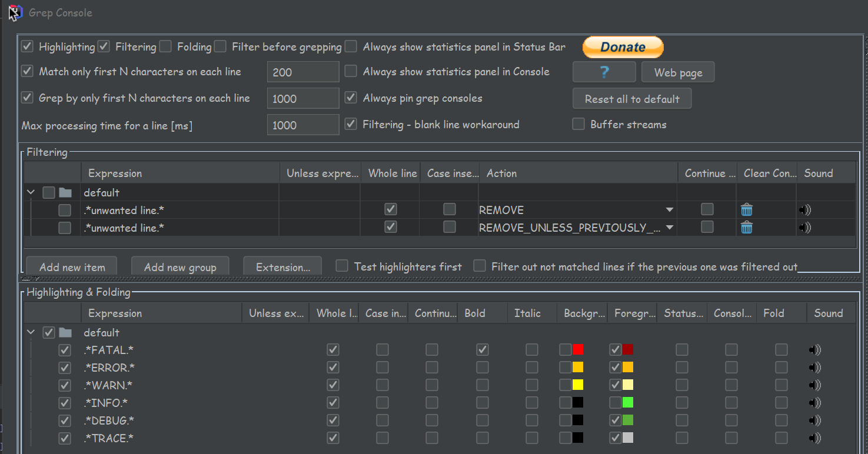Enable Test highlighters first checkbox

click(x=342, y=266)
